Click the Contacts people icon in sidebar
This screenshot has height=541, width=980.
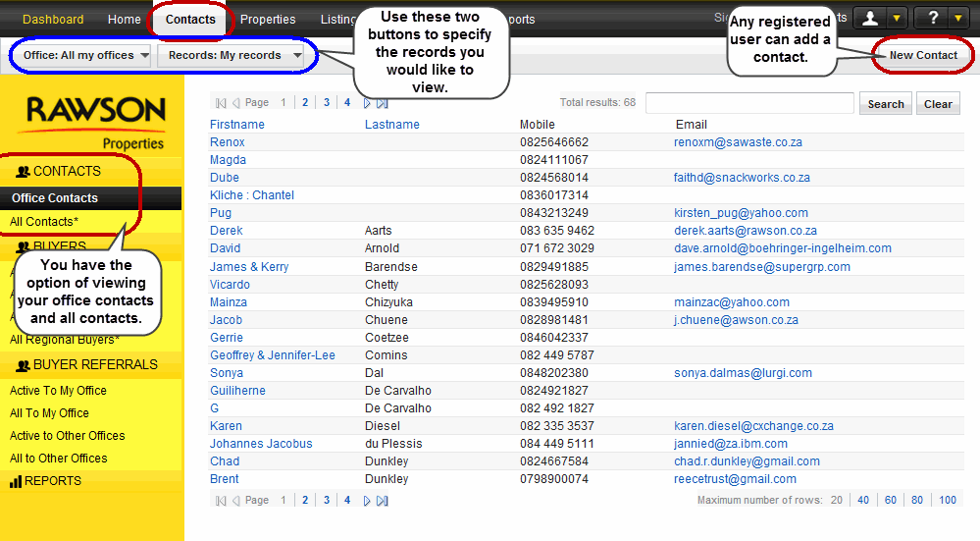pos(24,172)
